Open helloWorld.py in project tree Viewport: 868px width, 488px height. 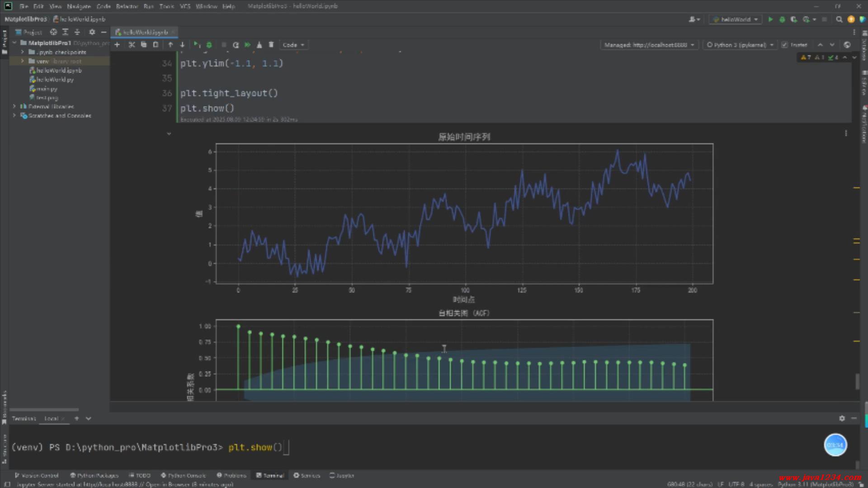54,80
